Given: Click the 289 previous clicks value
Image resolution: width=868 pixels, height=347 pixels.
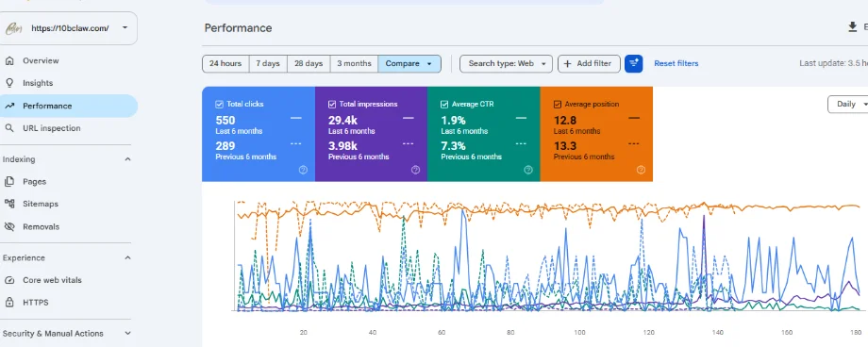Looking at the screenshot, I should [x=225, y=146].
